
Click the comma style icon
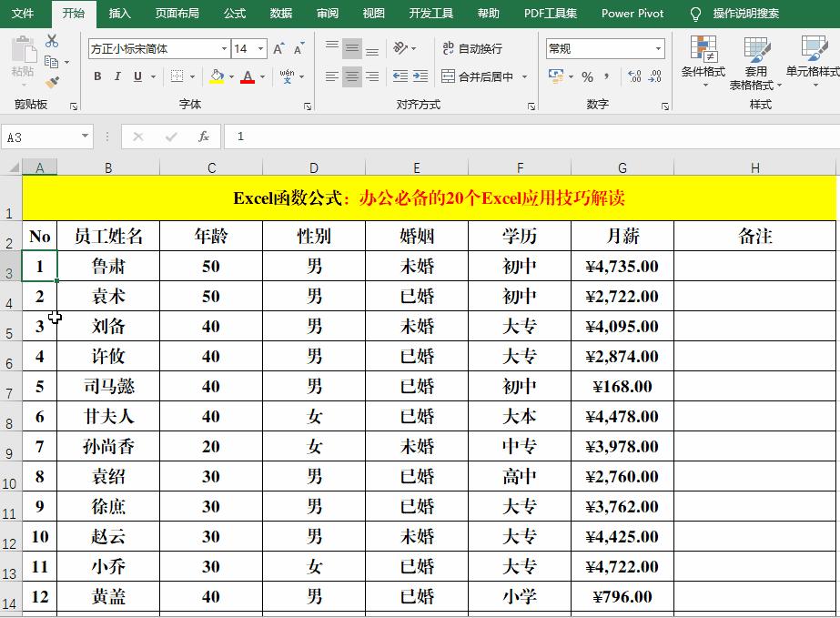(608, 77)
